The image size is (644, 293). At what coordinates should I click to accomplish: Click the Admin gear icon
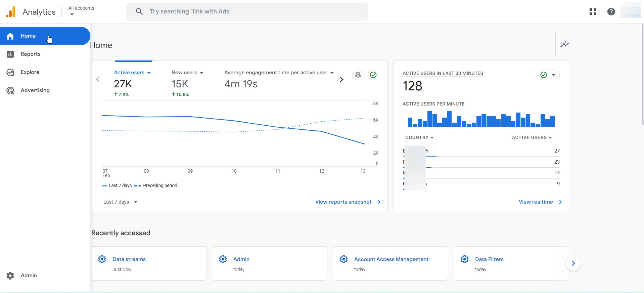click(x=10, y=276)
